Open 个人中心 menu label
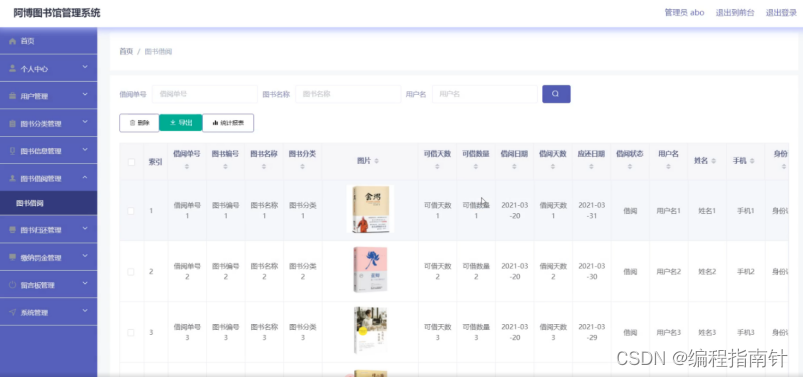Image resolution: width=803 pixels, height=377 pixels. (x=34, y=69)
